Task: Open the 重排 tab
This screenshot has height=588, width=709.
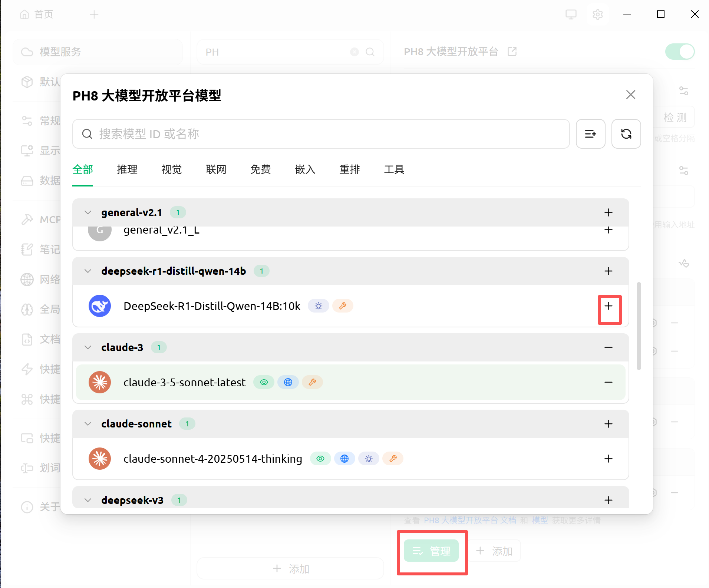Action: tap(350, 169)
